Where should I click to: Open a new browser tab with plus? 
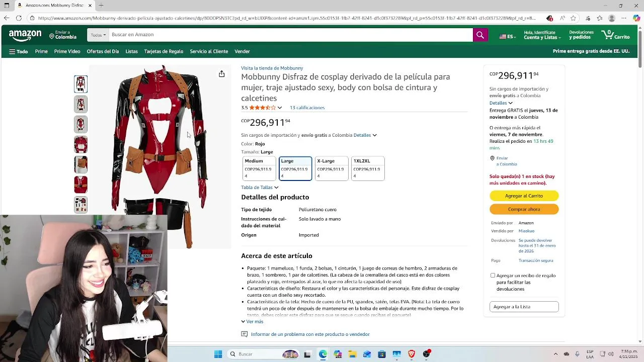point(101,6)
